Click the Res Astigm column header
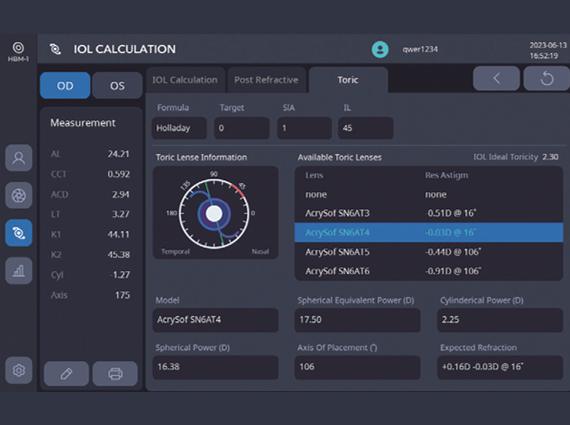The height and width of the screenshot is (425, 570). click(x=446, y=176)
